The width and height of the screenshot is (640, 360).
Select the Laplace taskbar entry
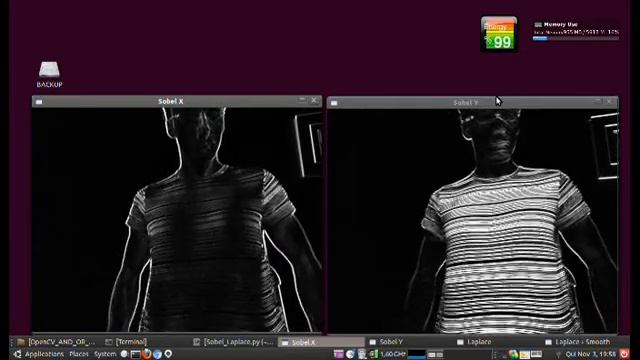(x=496, y=342)
